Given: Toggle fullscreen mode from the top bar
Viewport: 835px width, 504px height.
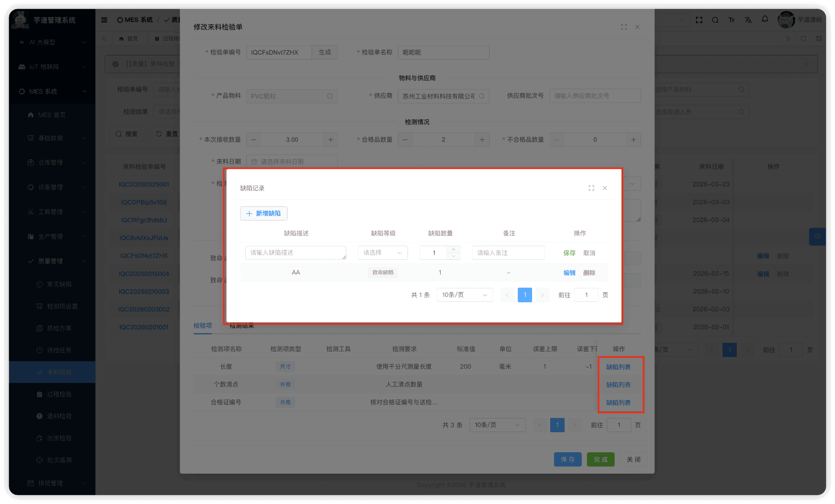Looking at the screenshot, I should click(x=699, y=20).
